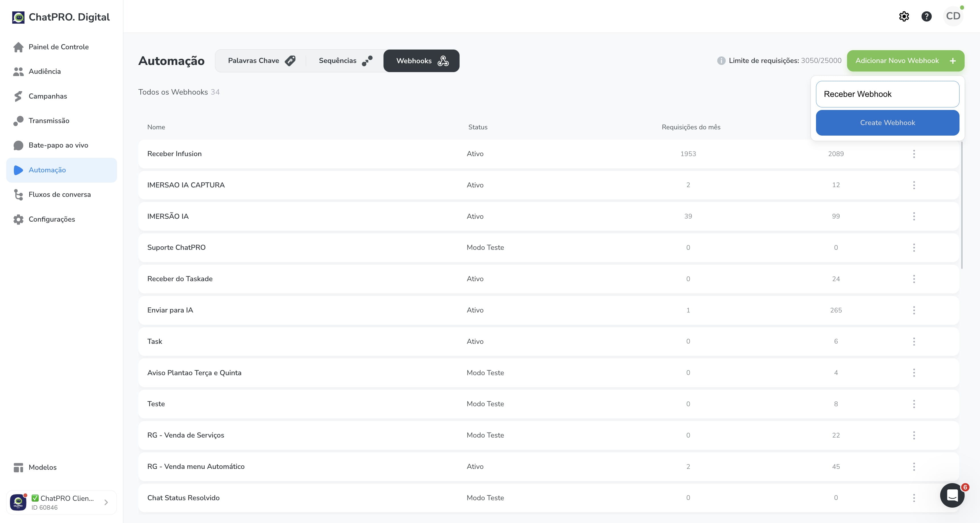Click the ChatPRO logo icon
The image size is (980, 523).
(18, 17)
